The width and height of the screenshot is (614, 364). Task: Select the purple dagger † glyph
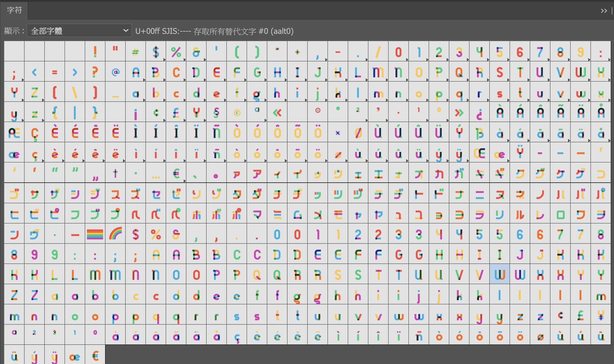(x=115, y=173)
